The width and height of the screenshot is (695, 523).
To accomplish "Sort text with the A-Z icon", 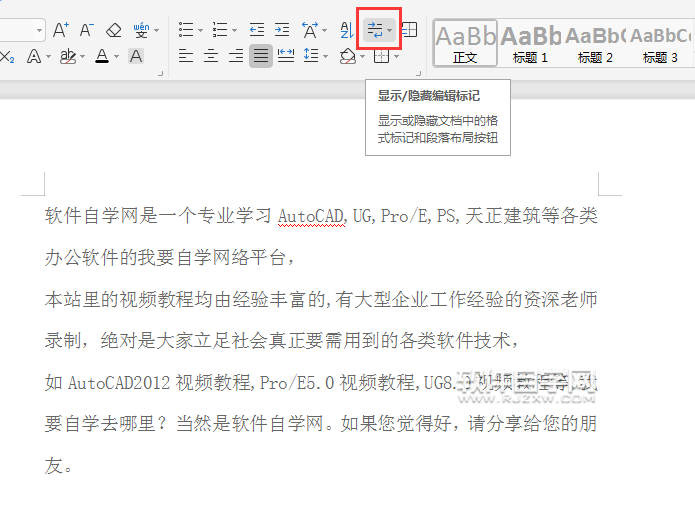I will point(347,30).
